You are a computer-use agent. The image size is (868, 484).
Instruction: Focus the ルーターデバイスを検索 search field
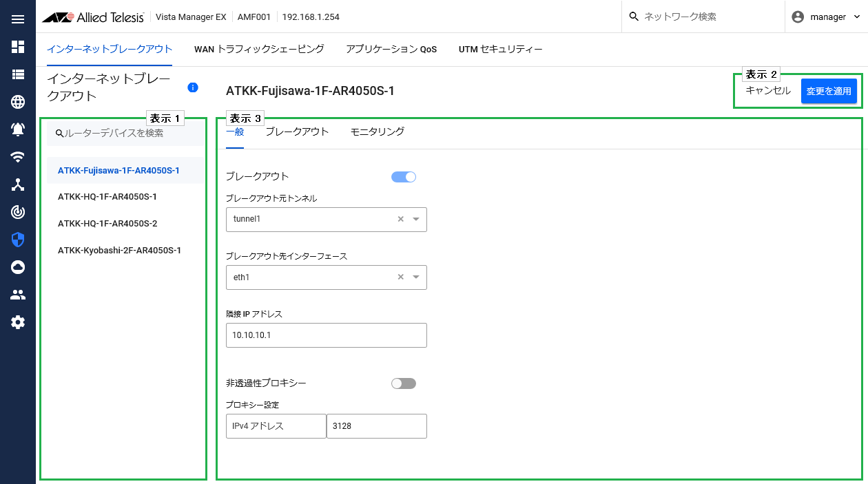coord(125,134)
